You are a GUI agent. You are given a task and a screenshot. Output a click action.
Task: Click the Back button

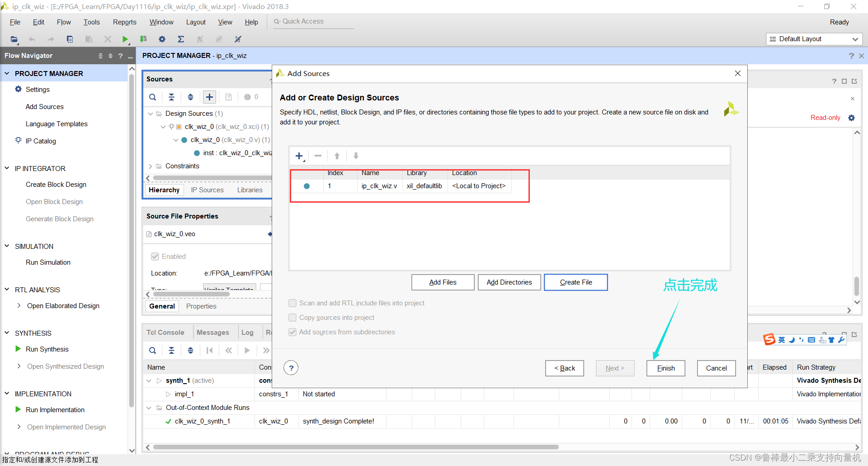(564, 368)
